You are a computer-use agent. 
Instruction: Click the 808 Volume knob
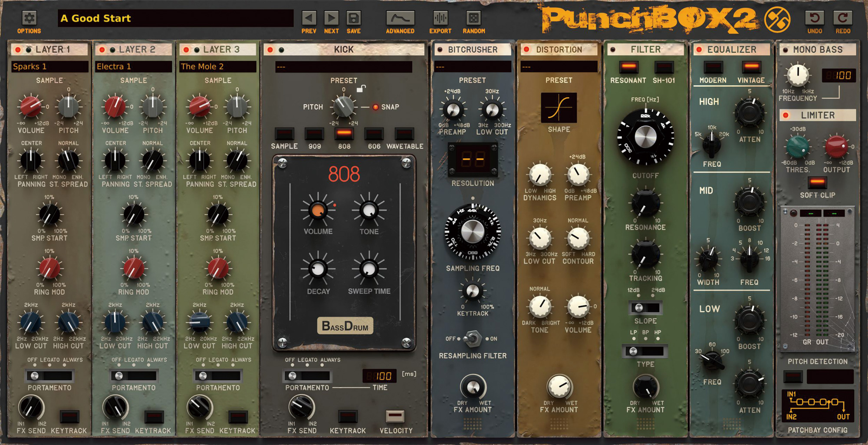click(318, 211)
